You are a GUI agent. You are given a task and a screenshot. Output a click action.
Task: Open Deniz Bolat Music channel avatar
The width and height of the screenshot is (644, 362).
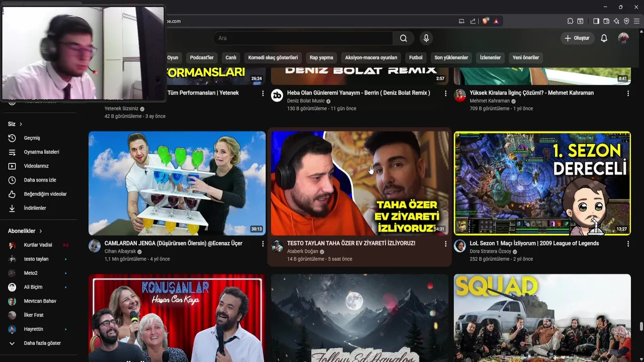pyautogui.click(x=277, y=96)
